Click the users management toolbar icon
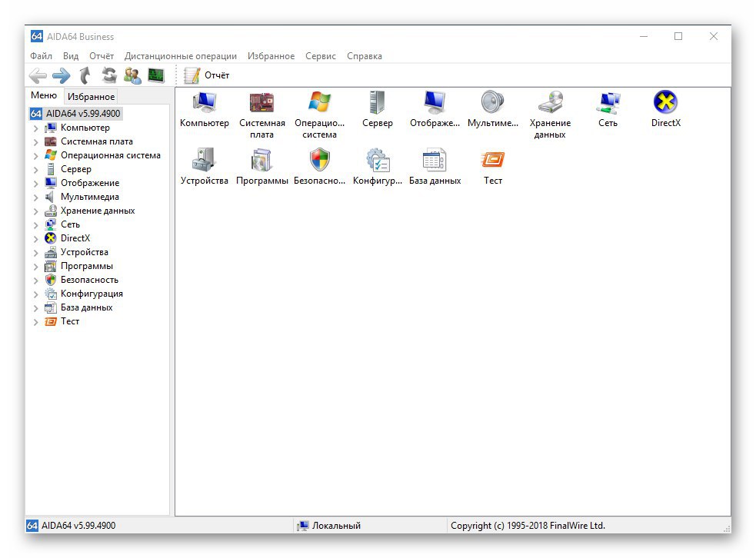The height and width of the screenshot is (558, 756). pyautogui.click(x=132, y=75)
